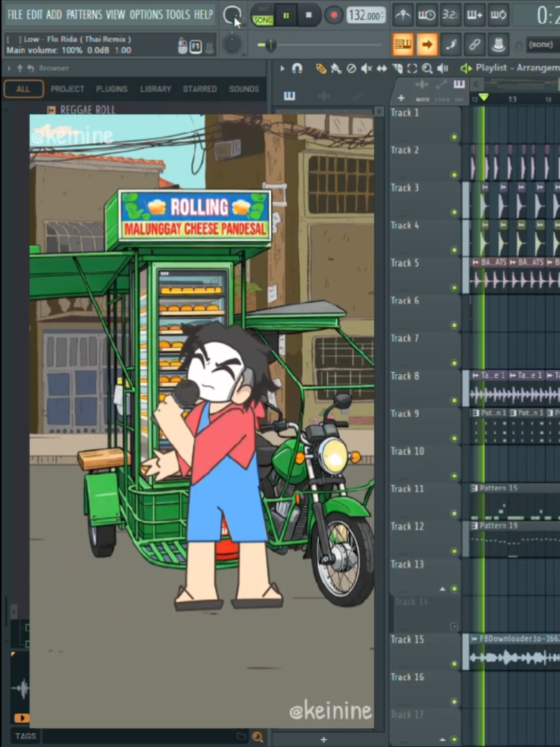
Task: Select the Playback speaker tool
Action: (443, 68)
